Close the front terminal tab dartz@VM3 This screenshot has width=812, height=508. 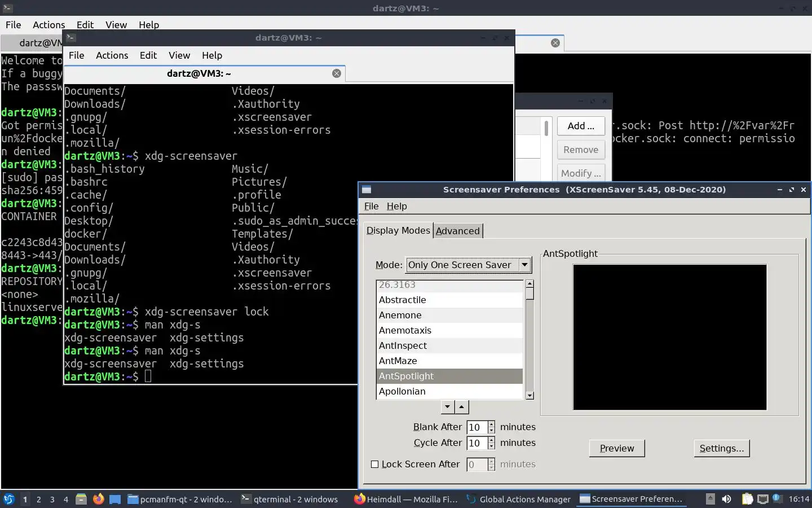(337, 73)
